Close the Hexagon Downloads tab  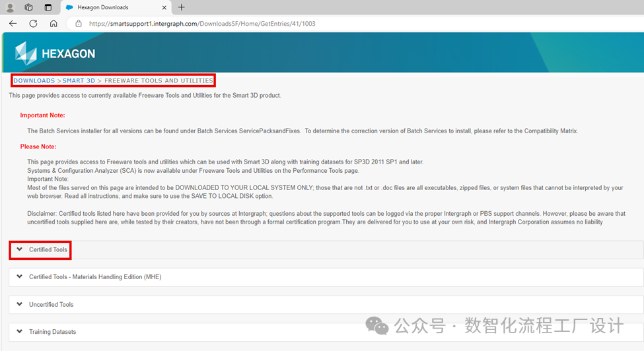[164, 7]
